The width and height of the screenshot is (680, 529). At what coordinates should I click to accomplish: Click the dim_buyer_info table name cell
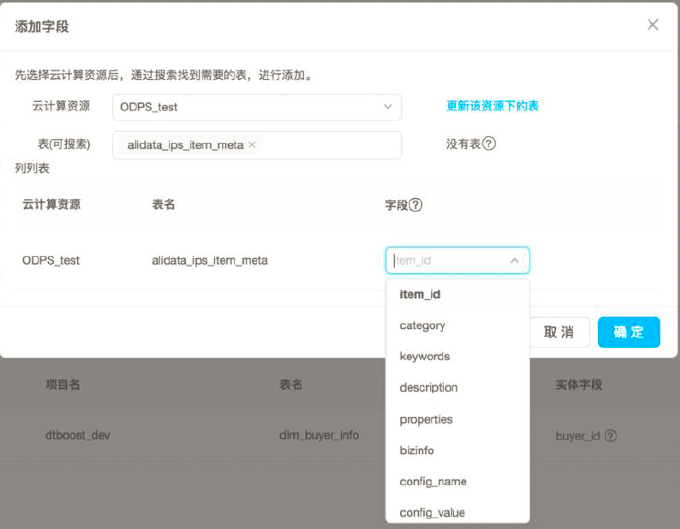[319, 435]
